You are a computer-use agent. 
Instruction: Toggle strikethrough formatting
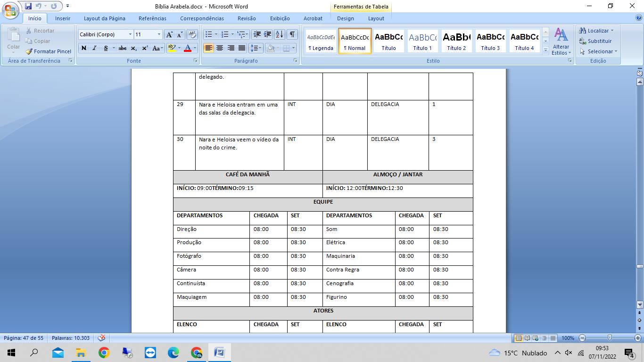point(123,48)
